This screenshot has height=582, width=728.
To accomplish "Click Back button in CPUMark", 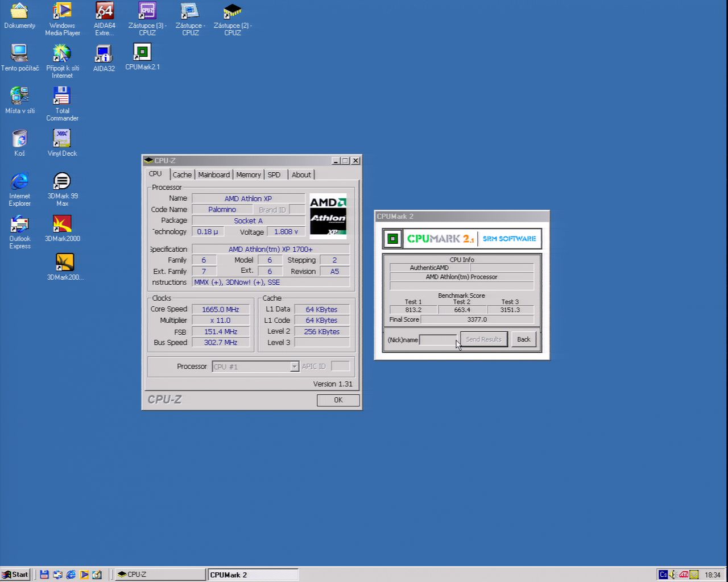I will [x=524, y=339].
